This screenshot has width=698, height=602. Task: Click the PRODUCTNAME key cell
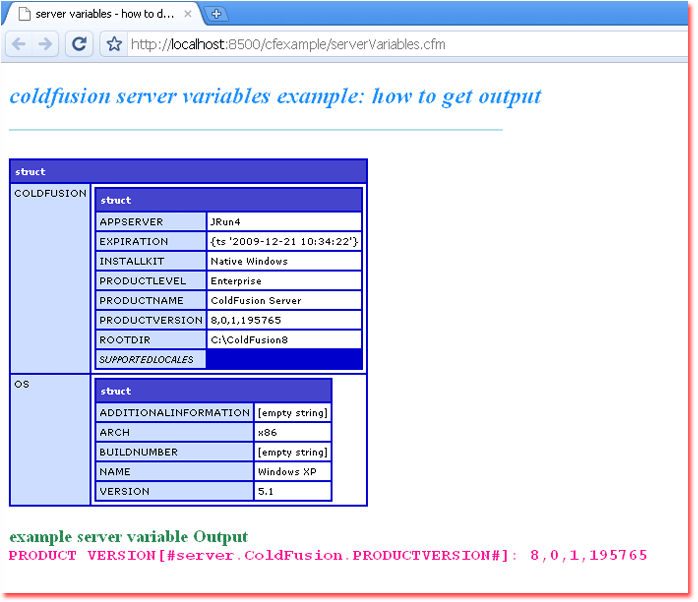coord(151,300)
